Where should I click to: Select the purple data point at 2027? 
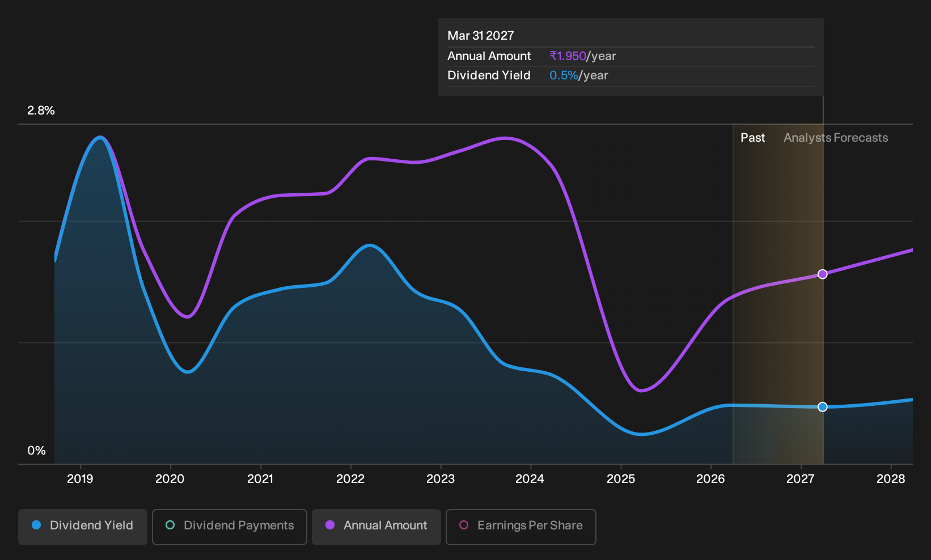pyautogui.click(x=823, y=274)
